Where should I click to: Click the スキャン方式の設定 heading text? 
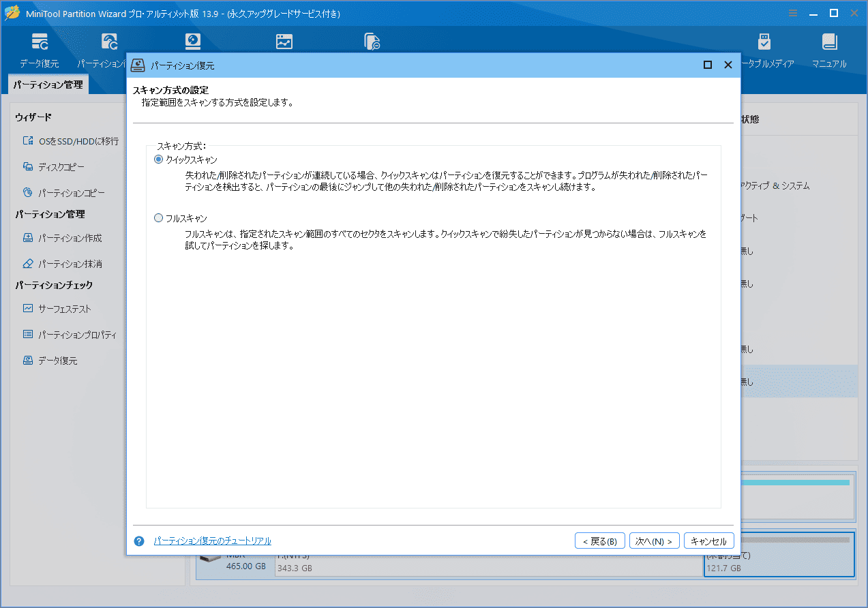(170, 90)
